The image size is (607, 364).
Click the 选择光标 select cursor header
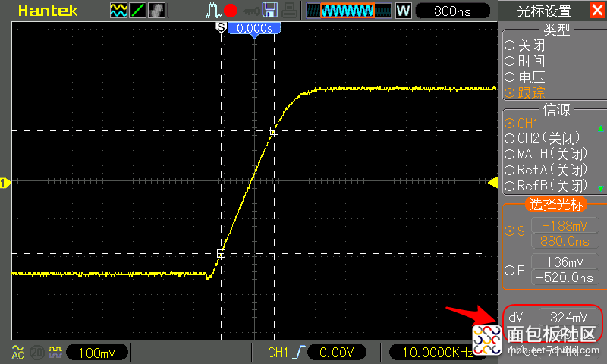tap(556, 204)
